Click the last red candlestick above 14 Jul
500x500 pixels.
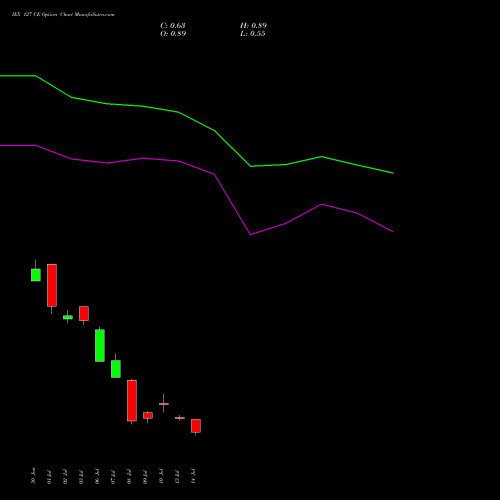pyautogui.click(x=196, y=426)
